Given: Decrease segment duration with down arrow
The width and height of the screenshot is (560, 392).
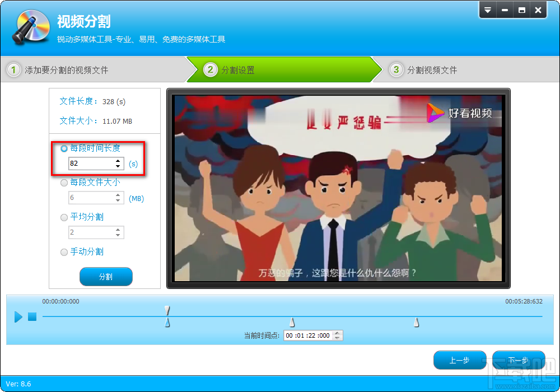Looking at the screenshot, I should 118,166.
